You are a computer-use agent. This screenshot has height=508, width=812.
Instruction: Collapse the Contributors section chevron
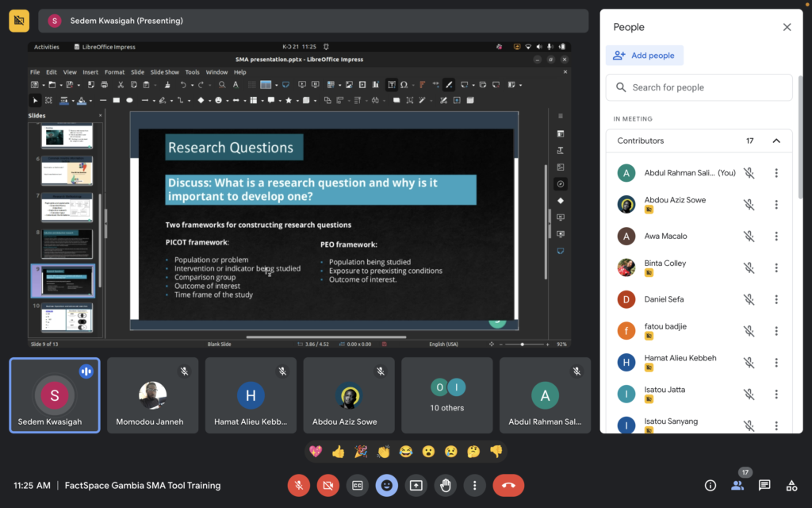click(776, 141)
